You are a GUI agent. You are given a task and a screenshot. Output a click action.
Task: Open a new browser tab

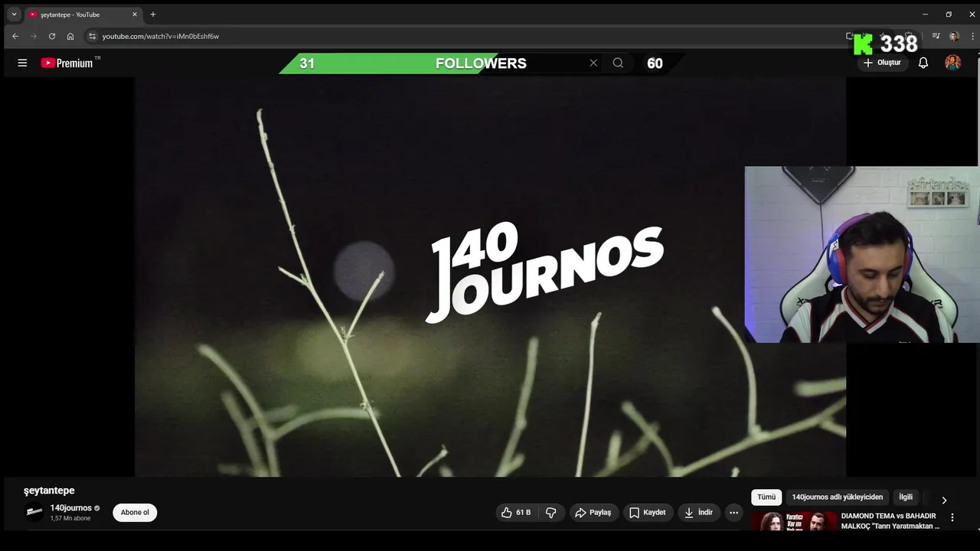coord(153,15)
